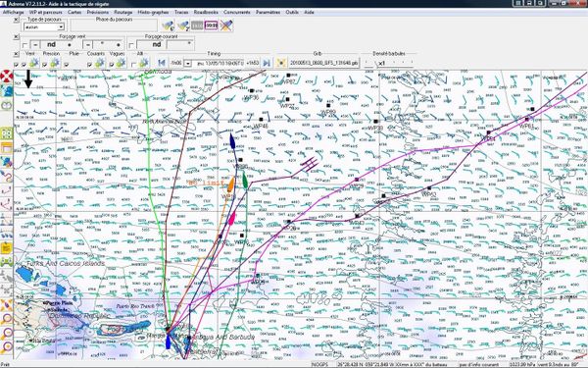588x368 pixels.
Task: Open the yellow notes icon in sidebar
Action: [x=7, y=248]
